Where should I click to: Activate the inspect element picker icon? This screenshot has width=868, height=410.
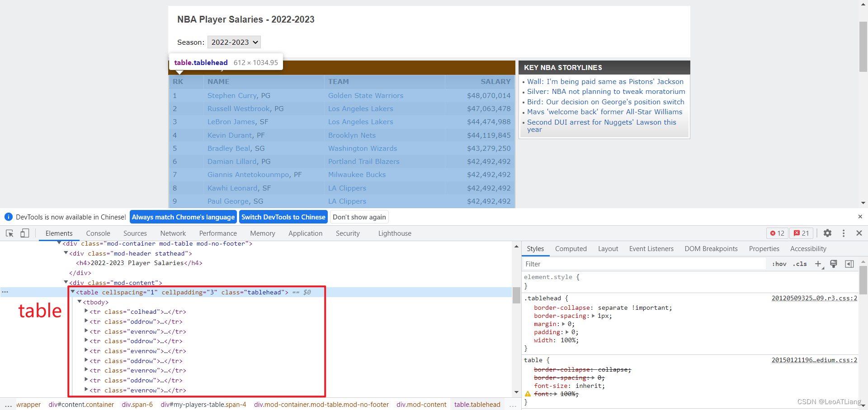coord(9,233)
